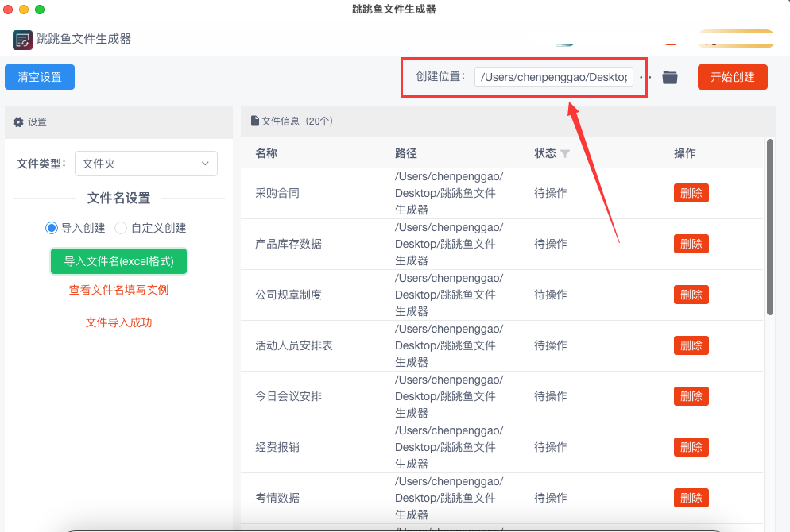Click the 经费报销 name cell

pos(277,447)
